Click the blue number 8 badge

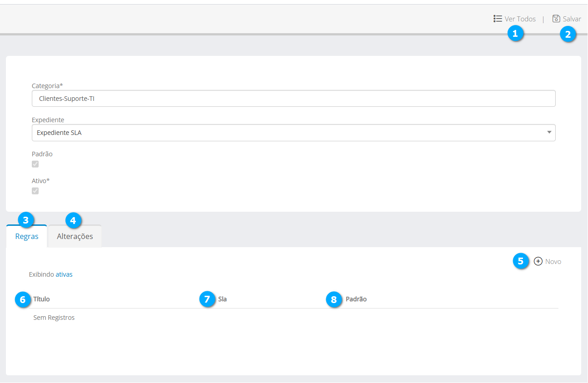tap(334, 299)
